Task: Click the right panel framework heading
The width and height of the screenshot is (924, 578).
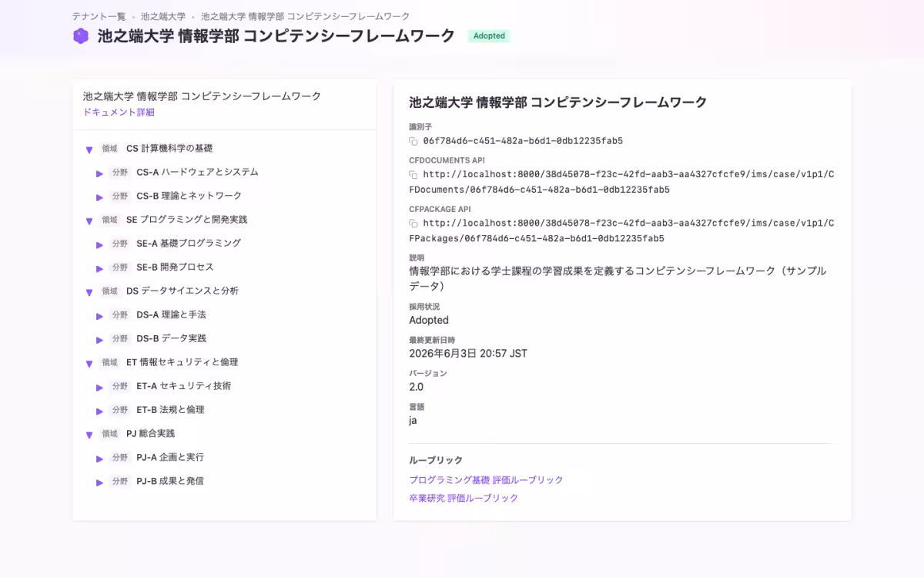Action: tap(558, 102)
